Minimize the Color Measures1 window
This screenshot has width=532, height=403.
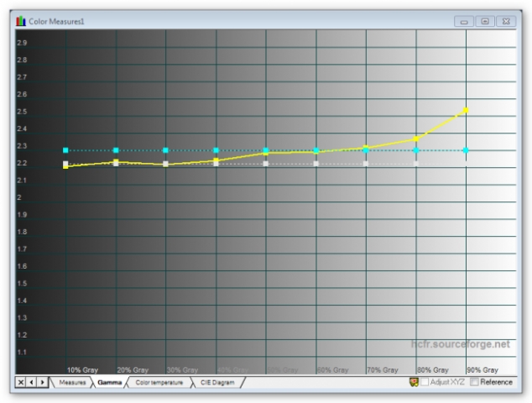click(464, 19)
